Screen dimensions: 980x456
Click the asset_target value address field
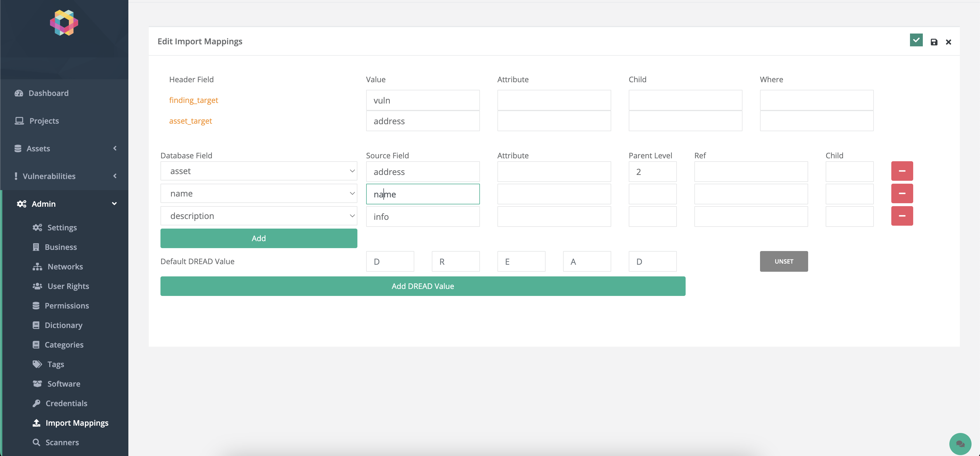[x=423, y=121]
